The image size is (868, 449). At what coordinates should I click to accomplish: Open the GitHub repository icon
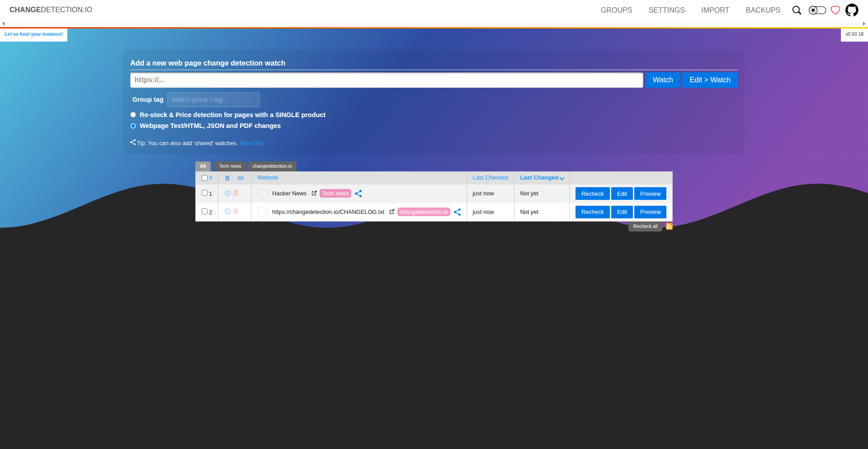point(852,10)
